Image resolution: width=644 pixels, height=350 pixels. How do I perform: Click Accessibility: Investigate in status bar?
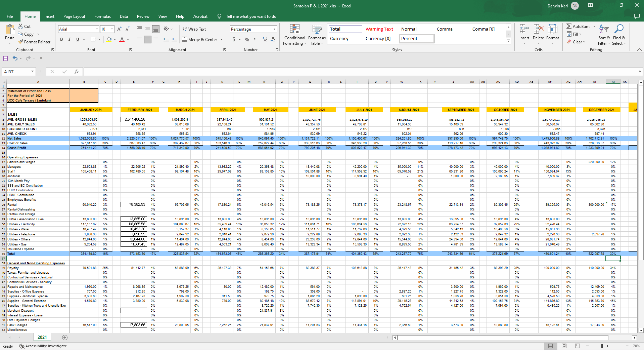[43, 346]
